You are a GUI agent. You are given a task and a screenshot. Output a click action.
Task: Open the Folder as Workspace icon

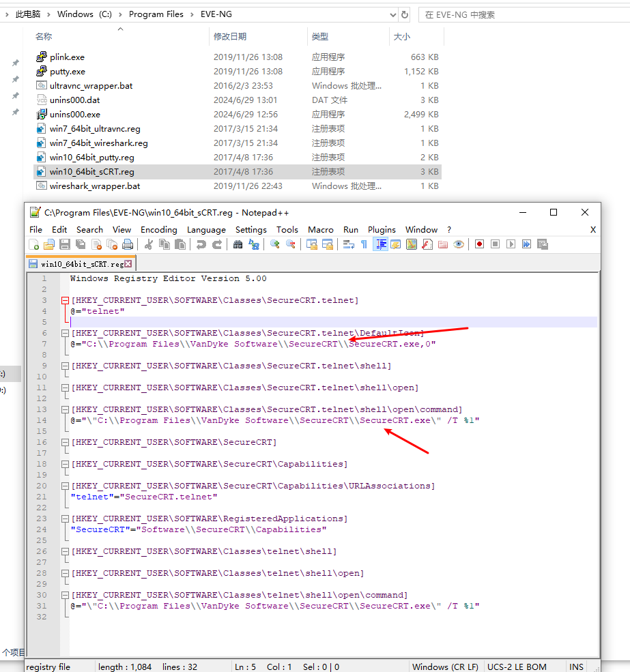pos(443,244)
